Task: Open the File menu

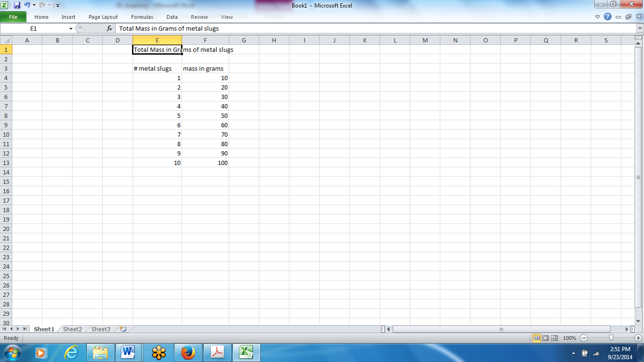Action: (x=14, y=17)
